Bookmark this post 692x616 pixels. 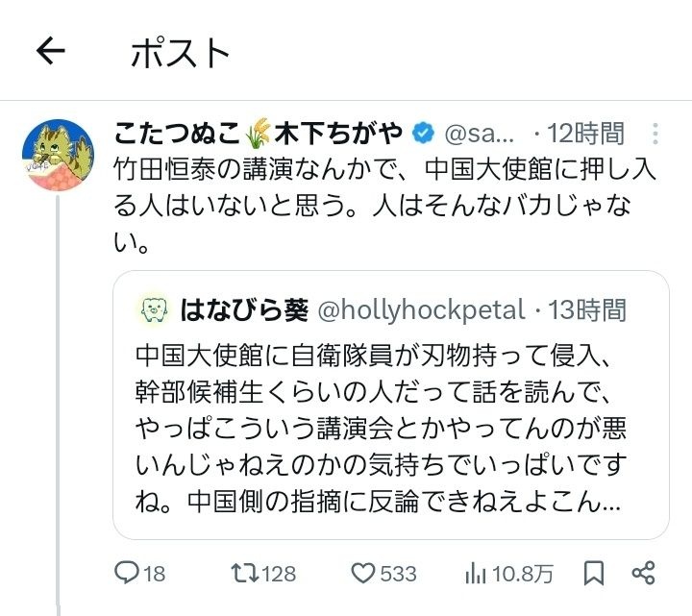click(x=595, y=574)
